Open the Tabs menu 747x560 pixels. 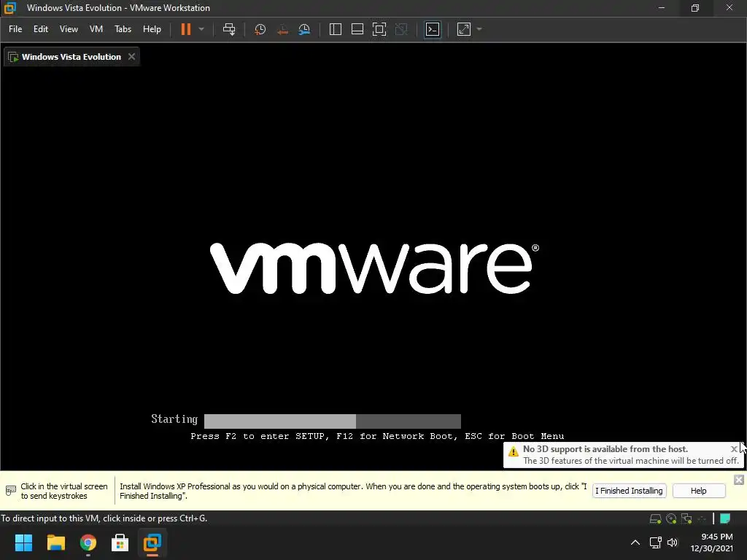123,29
